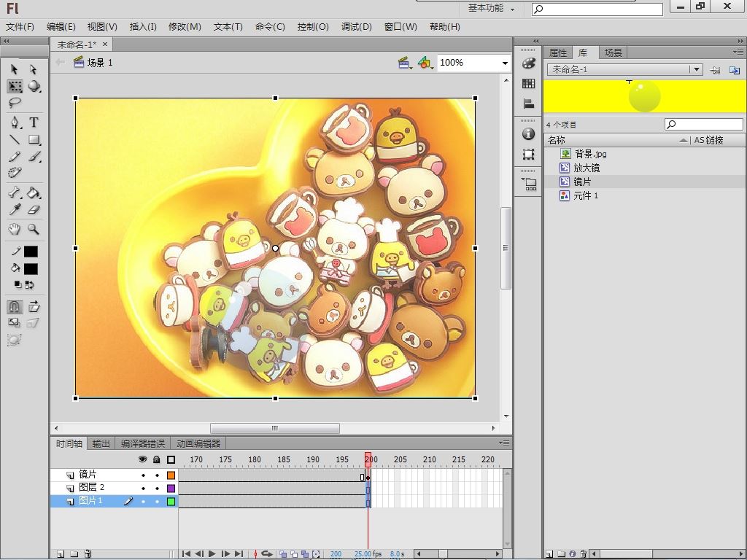Select the Zoom magnifier tool
The image size is (747, 560).
coord(34,229)
